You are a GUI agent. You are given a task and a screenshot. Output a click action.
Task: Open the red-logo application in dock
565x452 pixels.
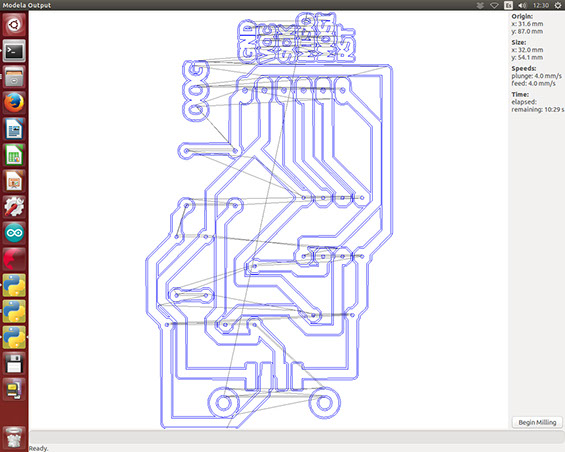coord(14,259)
